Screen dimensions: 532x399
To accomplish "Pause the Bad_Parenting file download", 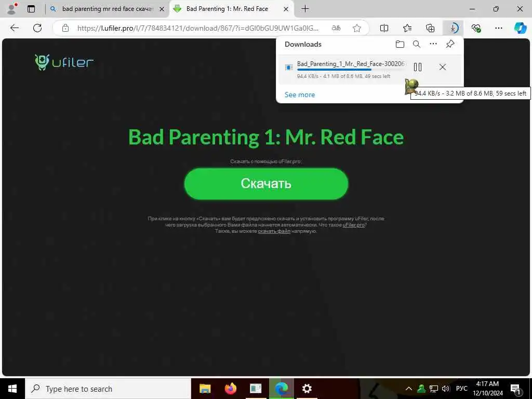I will point(418,67).
